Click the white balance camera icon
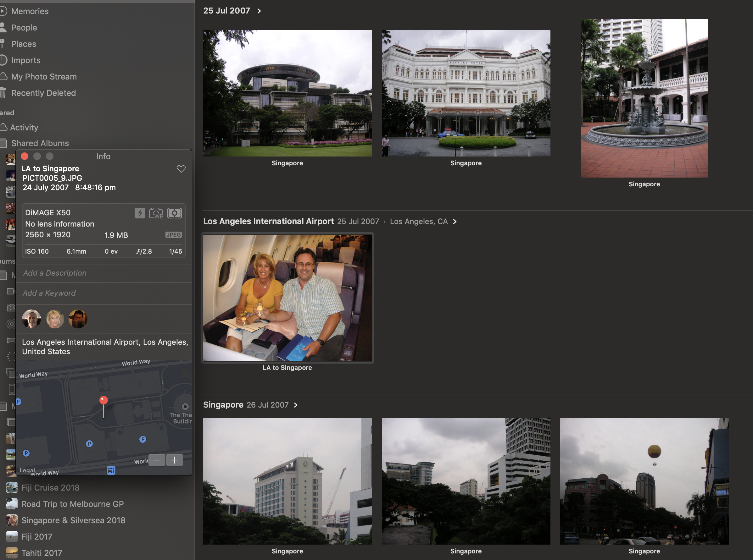 click(156, 213)
